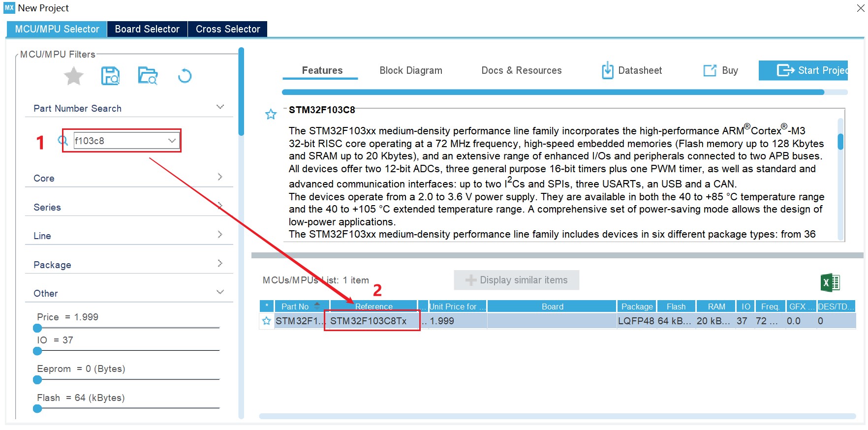This screenshot has height=430, width=868.
Task: Expand the Package filter section
Action: (220, 263)
